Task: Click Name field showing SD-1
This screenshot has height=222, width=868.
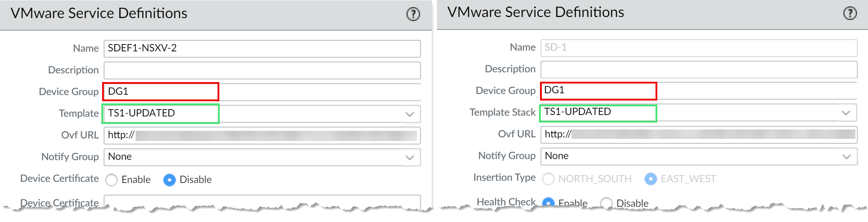Action: 698,48
